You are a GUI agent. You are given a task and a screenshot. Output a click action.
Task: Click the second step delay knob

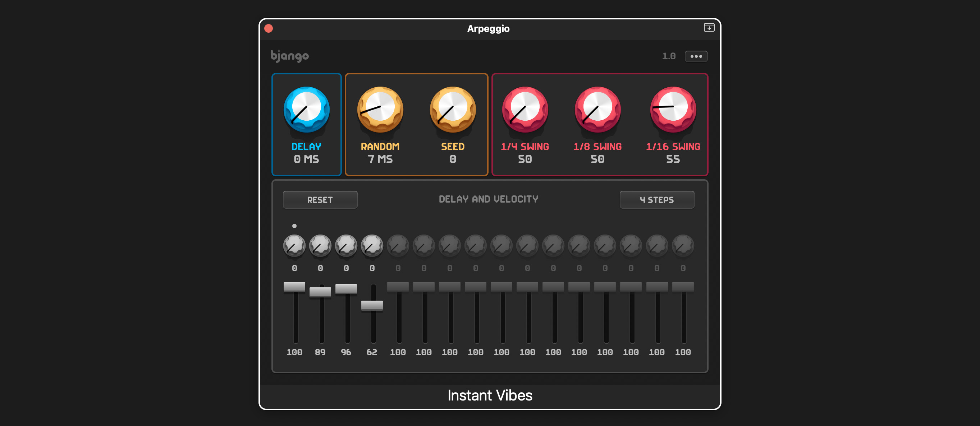pyautogui.click(x=320, y=245)
